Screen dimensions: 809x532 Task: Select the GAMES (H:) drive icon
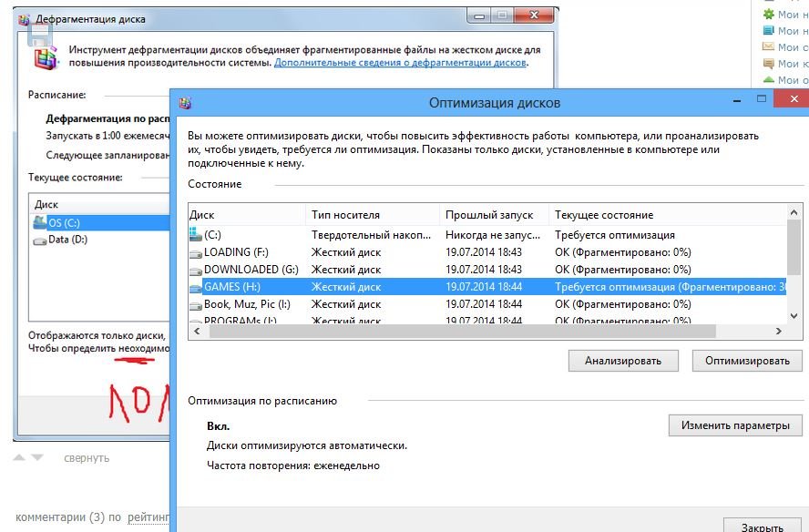coord(195,287)
